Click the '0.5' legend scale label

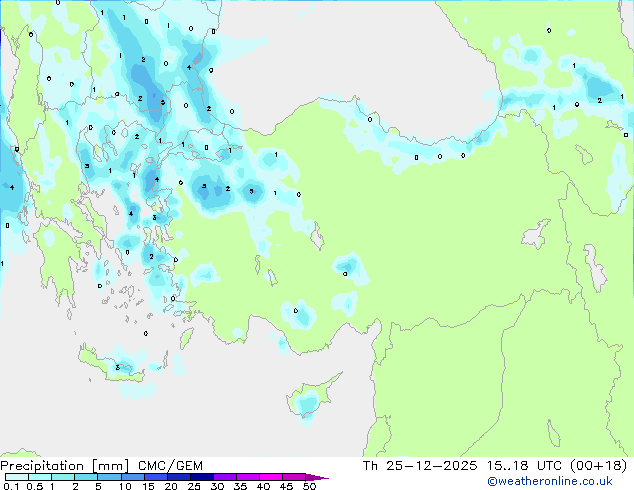[34, 486]
